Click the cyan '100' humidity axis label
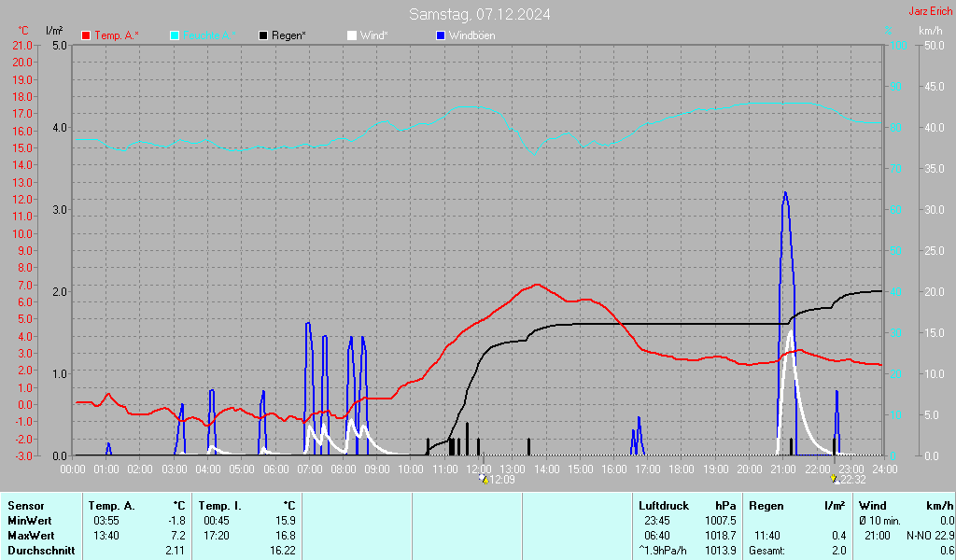 [x=898, y=45]
